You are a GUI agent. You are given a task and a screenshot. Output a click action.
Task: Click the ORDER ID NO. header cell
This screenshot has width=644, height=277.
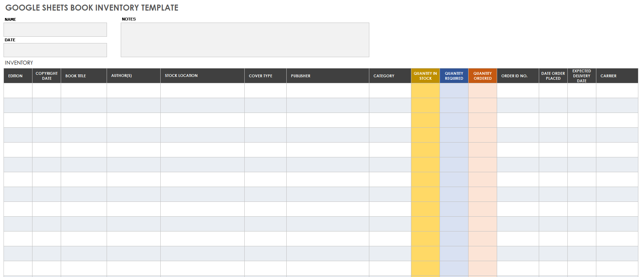(518, 76)
